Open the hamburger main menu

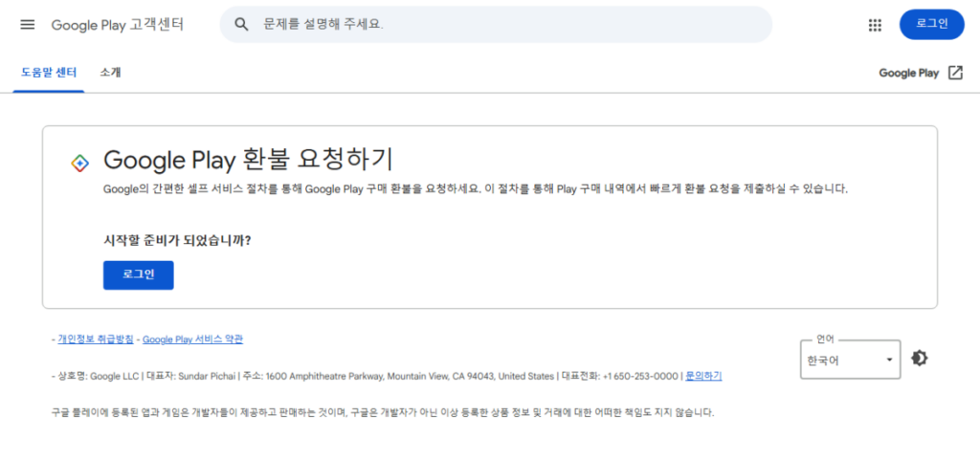28,25
